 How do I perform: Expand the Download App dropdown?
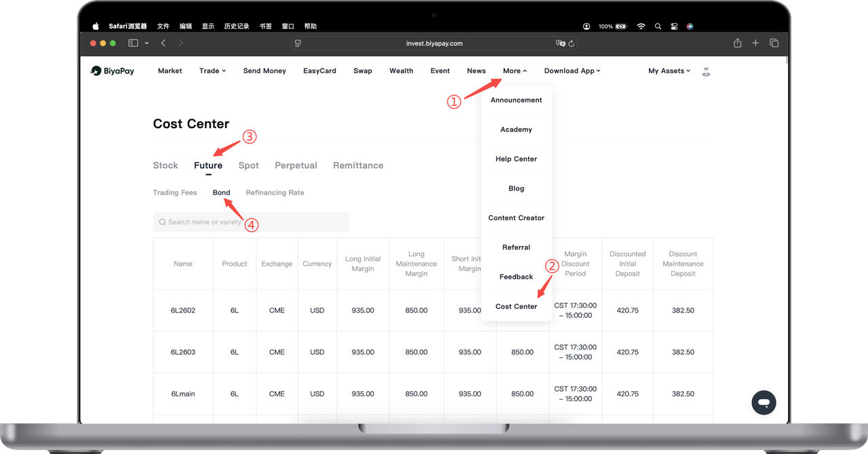[572, 70]
